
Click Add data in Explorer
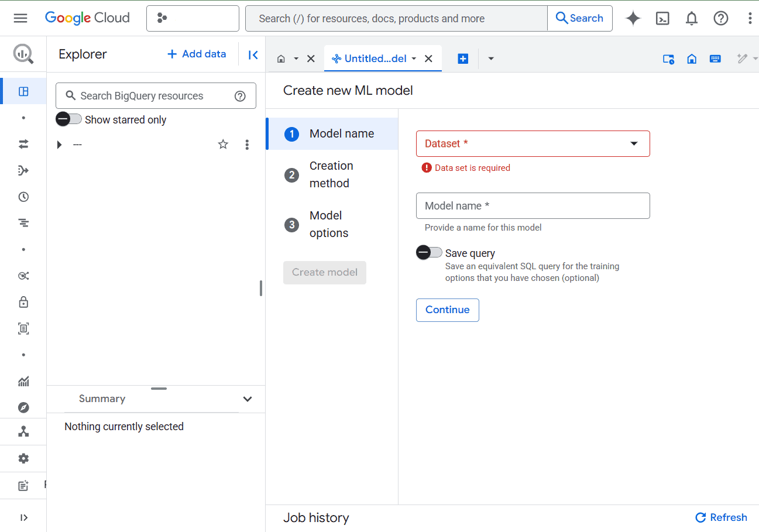[197, 54]
